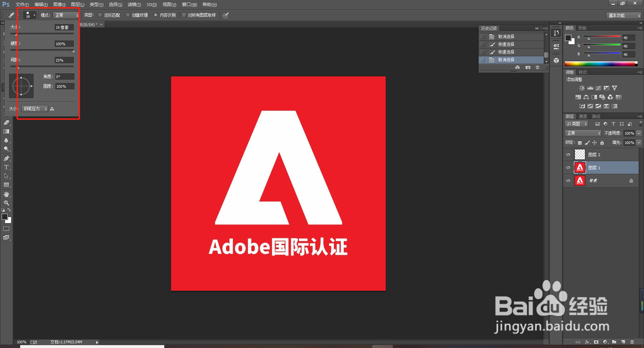Swap foreground and background colors arrow
The height and width of the screenshot is (348, 644).
pyautogui.click(x=9, y=210)
